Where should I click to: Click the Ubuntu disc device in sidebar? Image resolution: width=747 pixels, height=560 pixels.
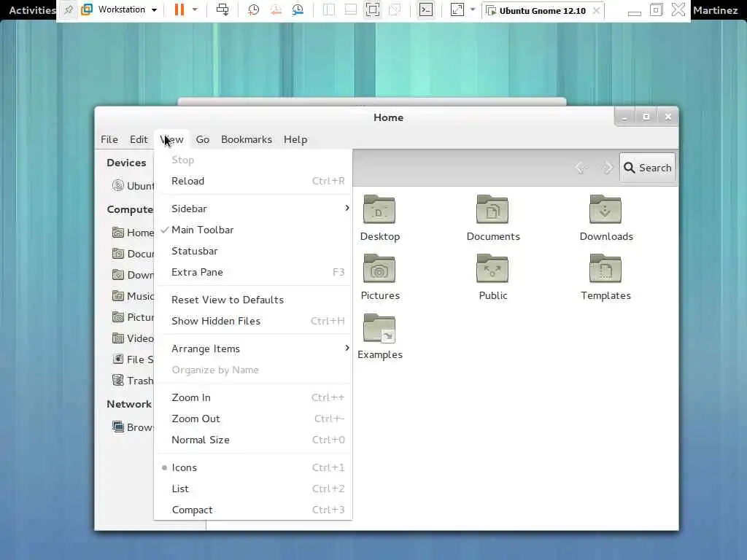[133, 186]
